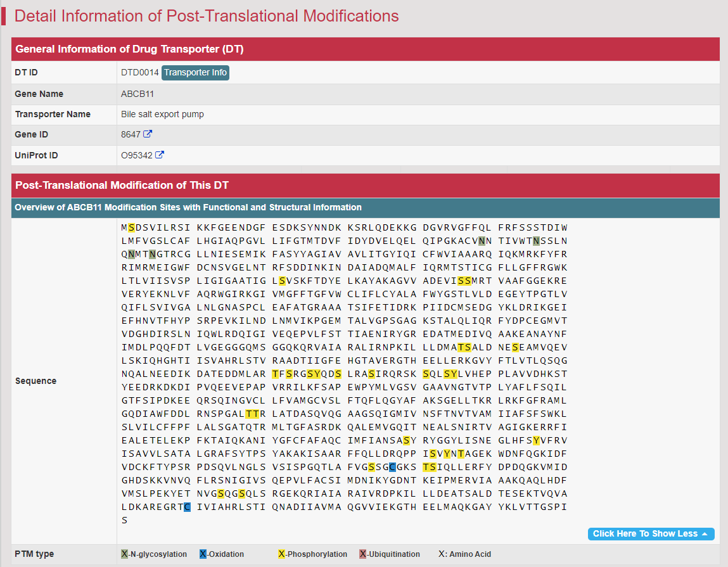Image resolution: width=728 pixels, height=567 pixels.
Task: Select blue-highlighted C in LDKAREGRTC block
Action: tap(187, 507)
